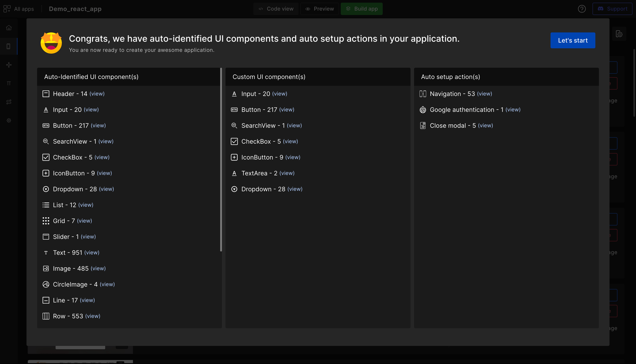The width and height of the screenshot is (636, 364).
Task: View auto-identified CheckBox components
Action: [102, 157]
